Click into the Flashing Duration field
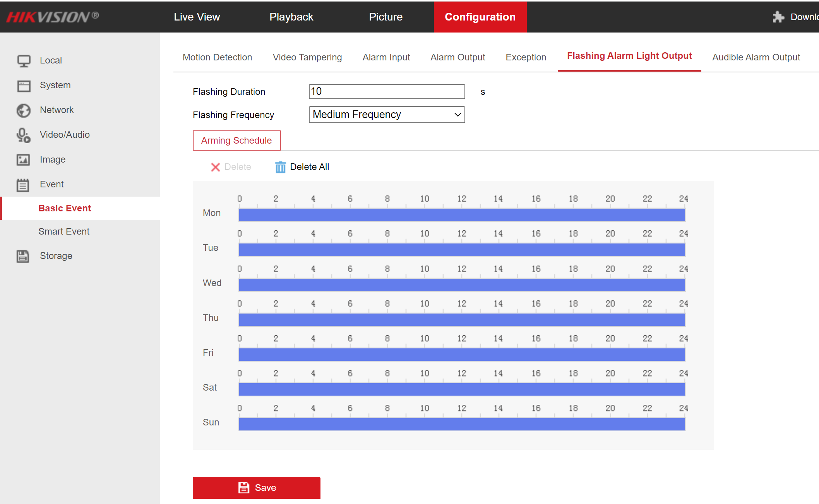This screenshot has width=819, height=504. (387, 91)
